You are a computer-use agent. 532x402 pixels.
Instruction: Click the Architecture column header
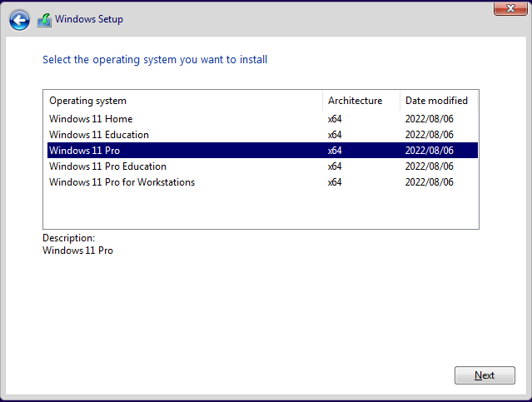click(x=361, y=101)
